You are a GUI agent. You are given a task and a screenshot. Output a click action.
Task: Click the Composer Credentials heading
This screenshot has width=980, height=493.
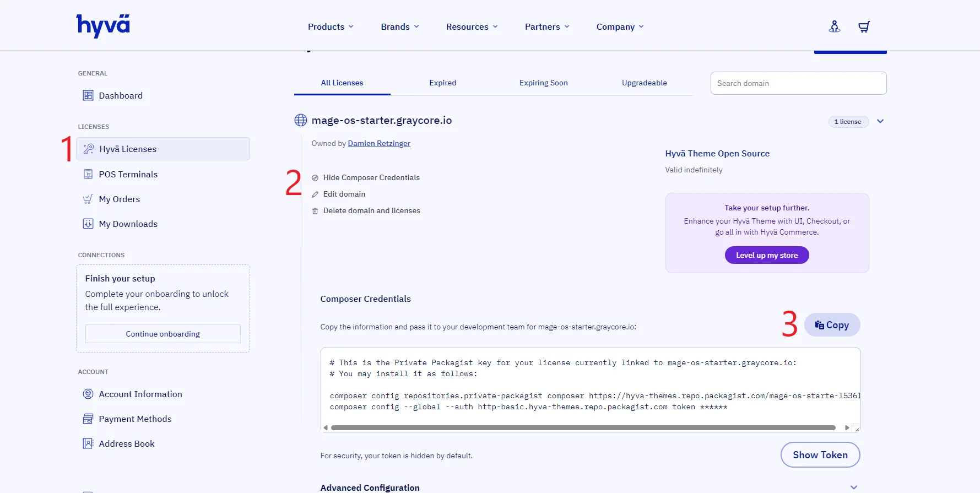tap(366, 299)
